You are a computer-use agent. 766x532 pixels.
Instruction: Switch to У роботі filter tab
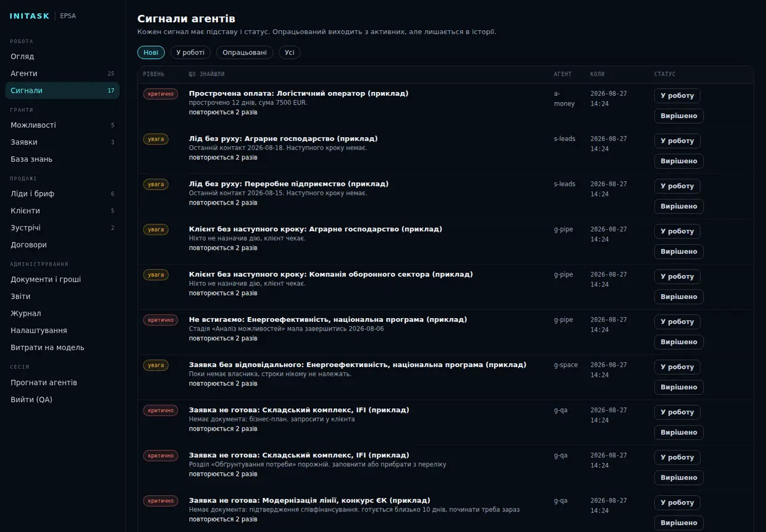[191, 53]
